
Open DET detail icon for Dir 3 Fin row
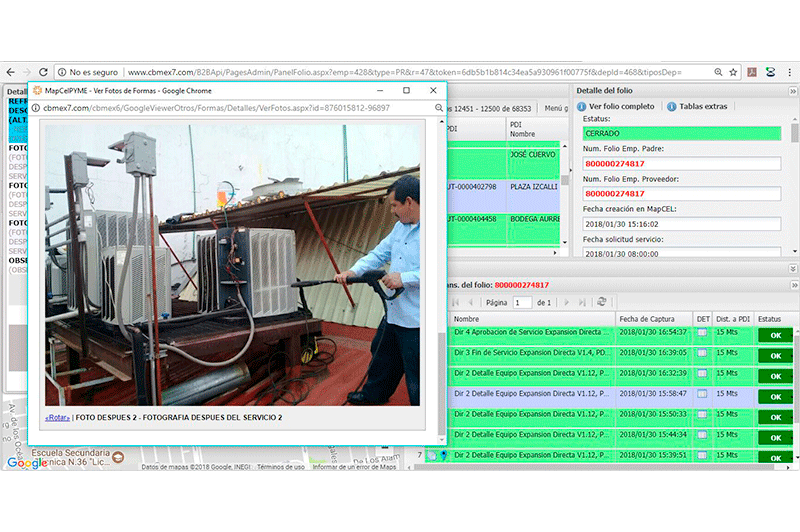pyautogui.click(x=703, y=353)
